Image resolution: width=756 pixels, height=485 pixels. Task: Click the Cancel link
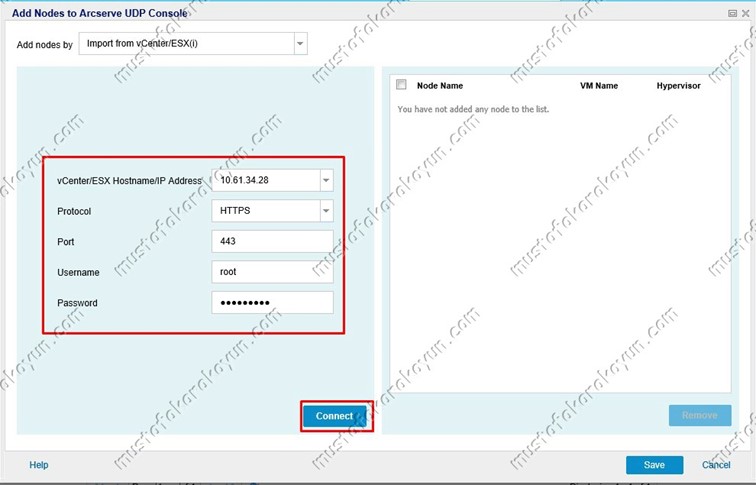click(716, 465)
